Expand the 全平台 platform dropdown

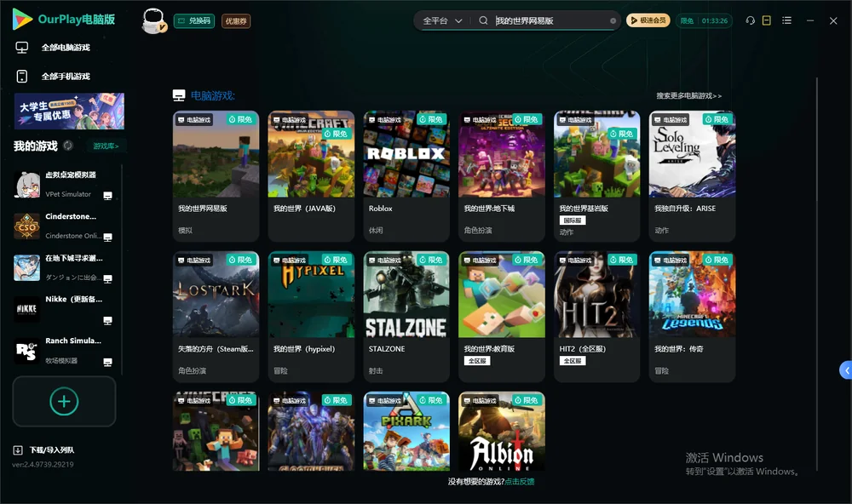click(x=442, y=20)
